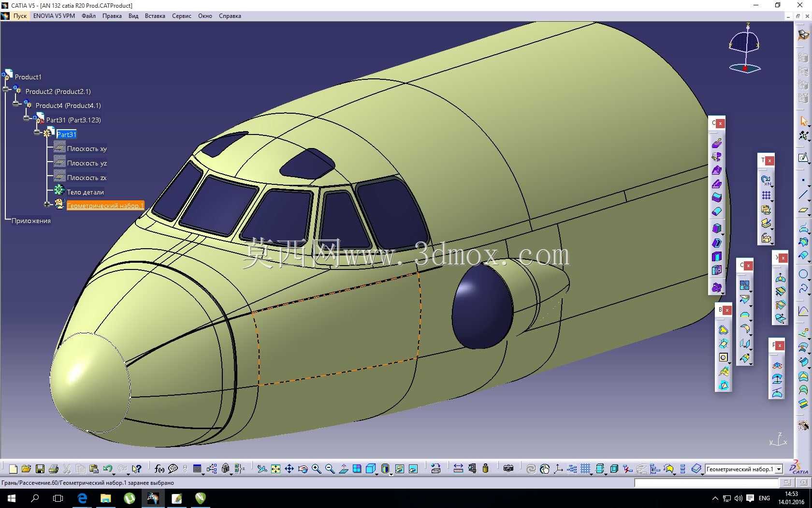Undo the last action
This screenshot has width=812, height=508.
[x=107, y=469]
